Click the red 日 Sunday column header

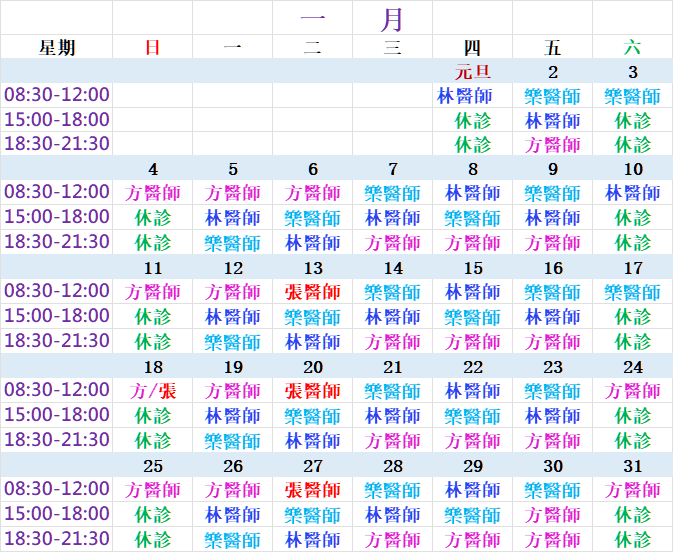tap(153, 47)
